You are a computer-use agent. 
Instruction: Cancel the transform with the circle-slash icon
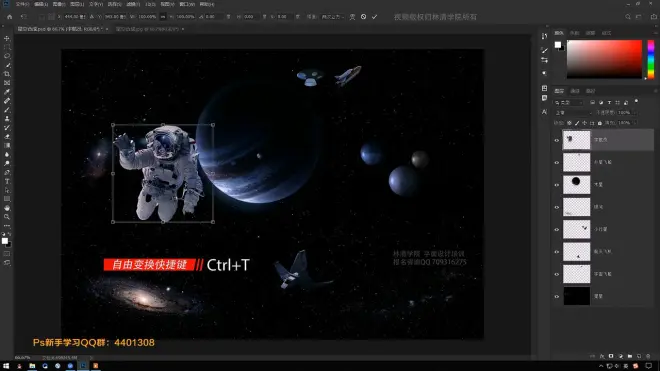(363, 17)
